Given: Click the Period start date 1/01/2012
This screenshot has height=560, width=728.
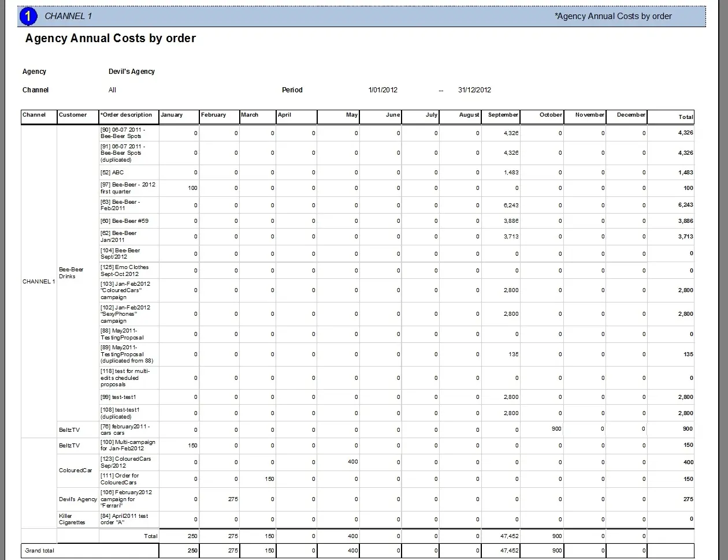Looking at the screenshot, I should [382, 90].
